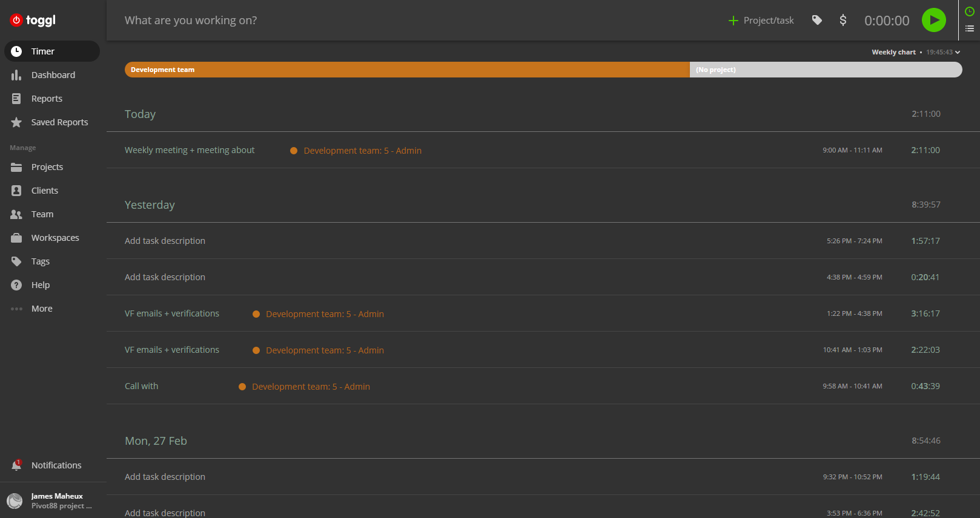Viewport: 980px width, 518px height.
Task: Switch to timer mode clock icon
Action: coord(970,11)
